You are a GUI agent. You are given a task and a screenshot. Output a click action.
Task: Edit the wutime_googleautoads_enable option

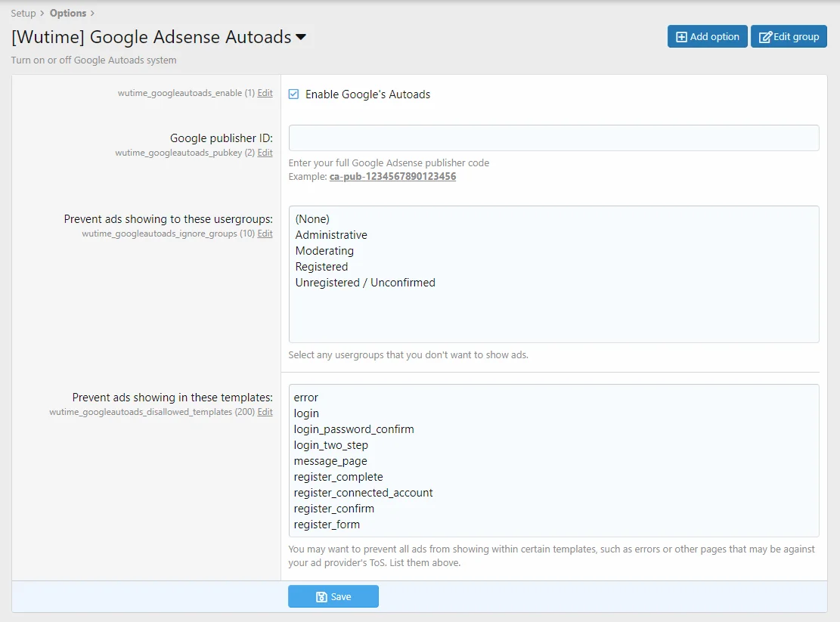click(265, 93)
